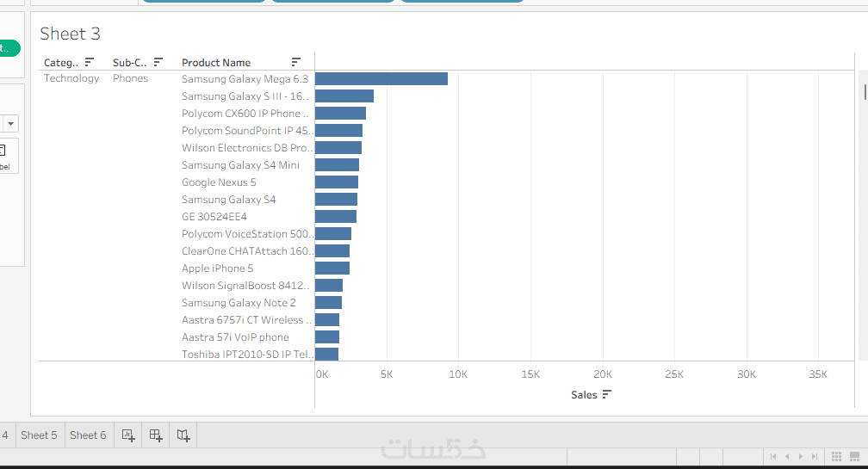The image size is (868, 469).
Task: Select the Samsung Galaxy S4 Mini label
Action: [240, 165]
